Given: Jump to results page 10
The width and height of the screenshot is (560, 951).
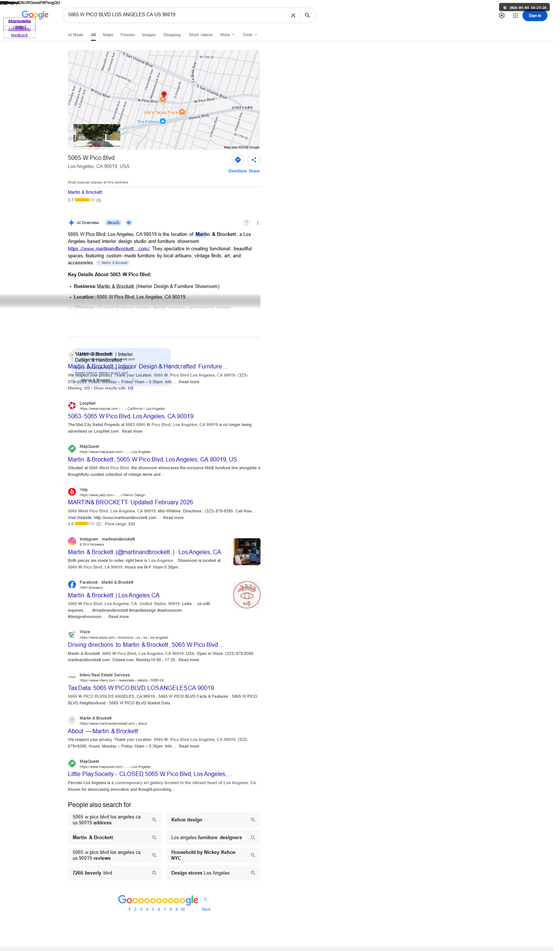Looking at the screenshot, I should [185, 920].
